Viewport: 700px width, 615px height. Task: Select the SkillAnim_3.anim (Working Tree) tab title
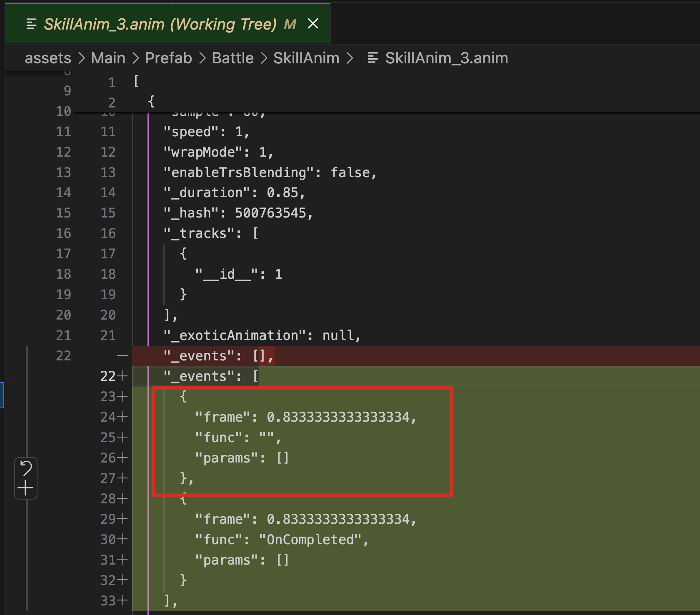160,24
